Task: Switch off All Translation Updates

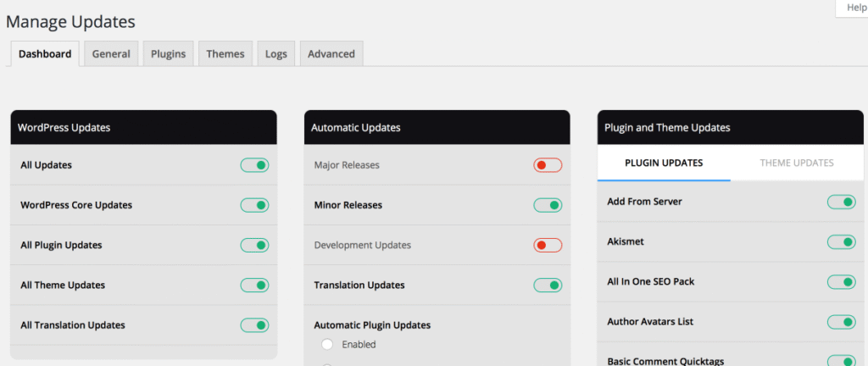Action: point(254,325)
